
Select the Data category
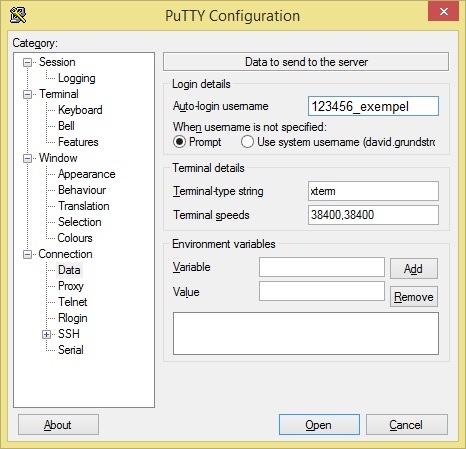point(69,270)
